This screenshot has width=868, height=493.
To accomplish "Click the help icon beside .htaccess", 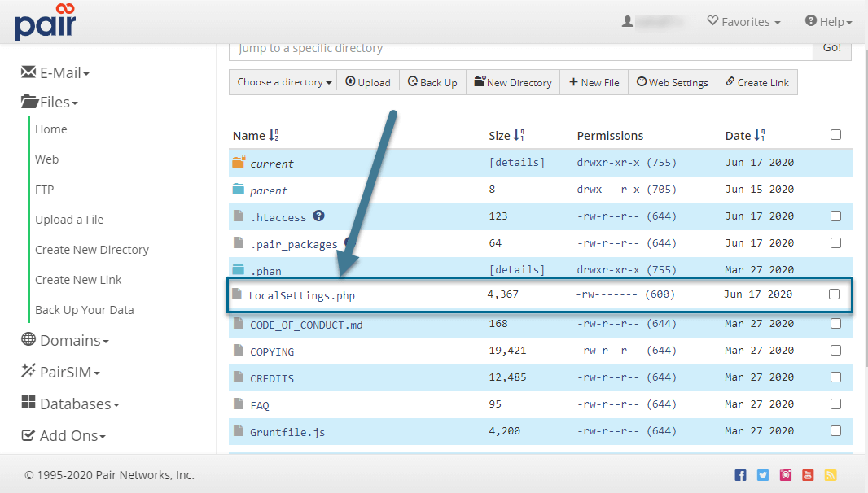I will click(319, 216).
